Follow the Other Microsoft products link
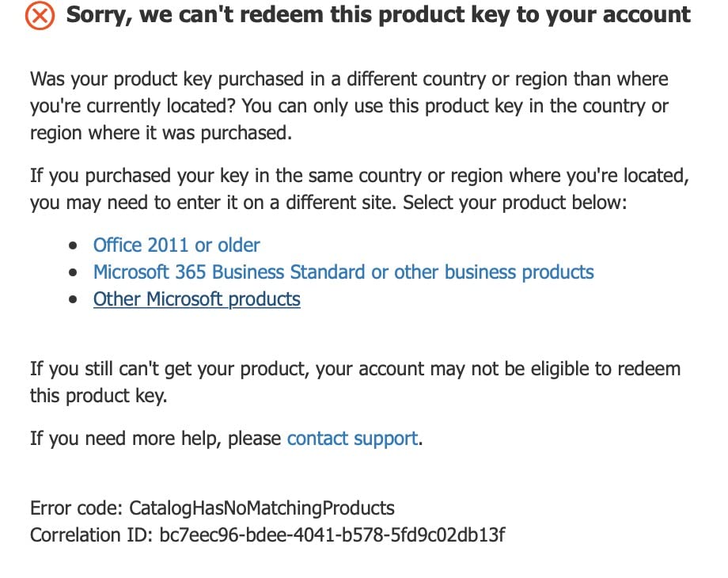This screenshot has height=578, width=728. tap(196, 299)
